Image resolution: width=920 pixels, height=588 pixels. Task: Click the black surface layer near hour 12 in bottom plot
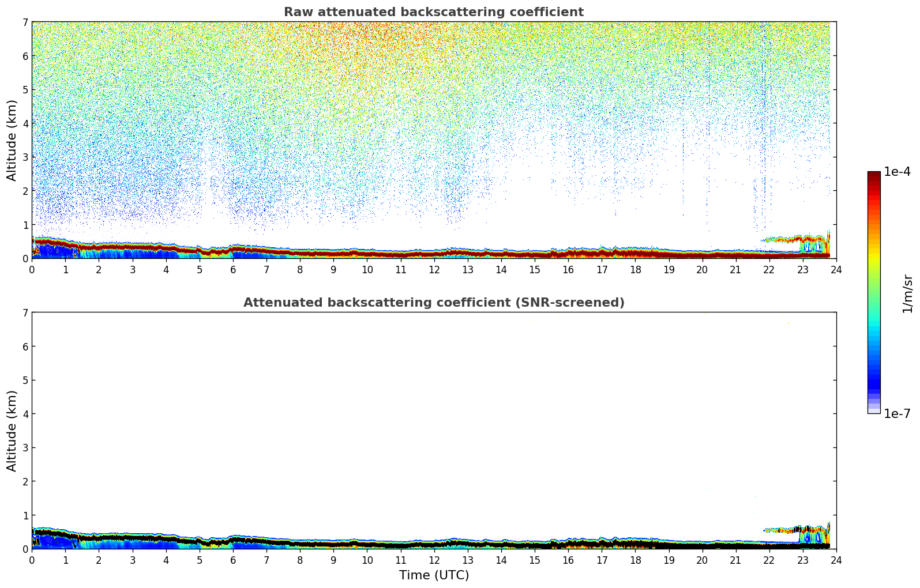click(434, 544)
